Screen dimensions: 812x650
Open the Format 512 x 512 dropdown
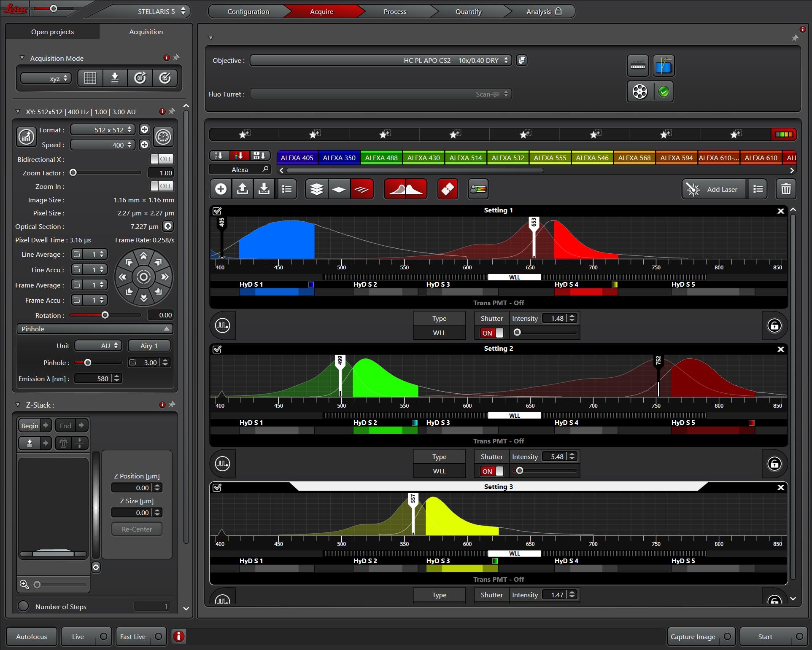coord(103,130)
